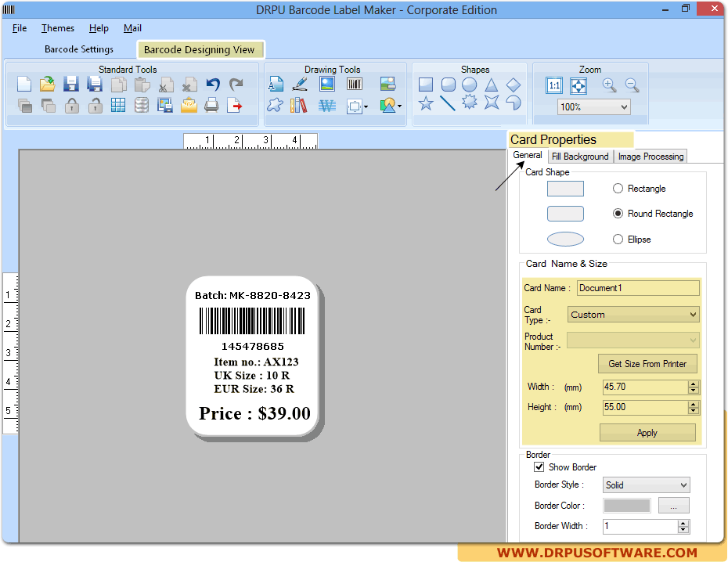Create a new blank label document
This screenshot has width=728, height=562.
point(24,85)
